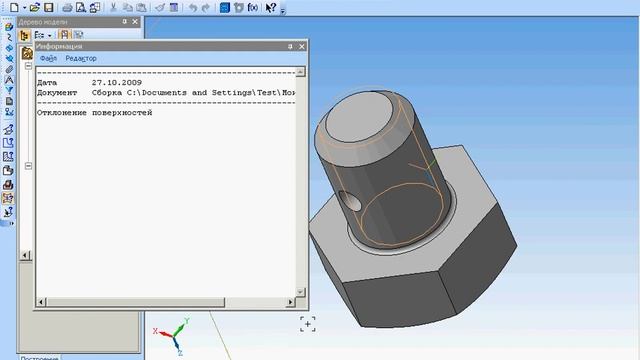The width and height of the screenshot is (640, 360).
Task: Collapse the upper model tree node
Action: [28, 66]
